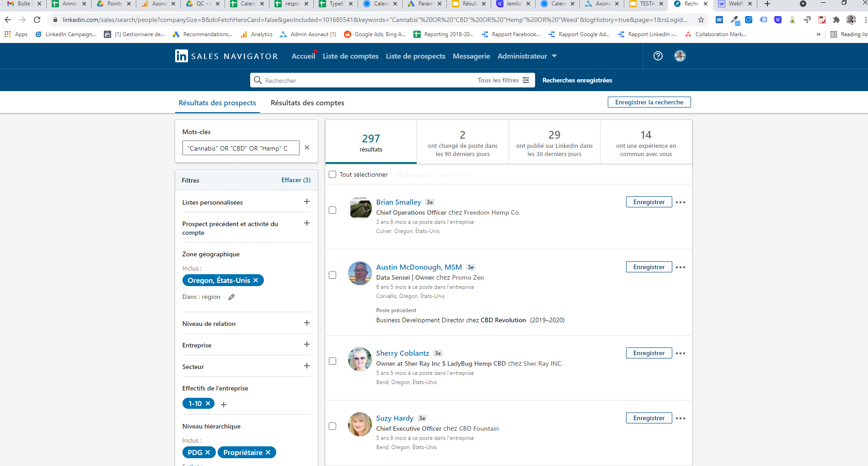Image resolution: width=868 pixels, height=466 pixels.
Task: Open the Sales Navigator help icon
Action: click(658, 56)
